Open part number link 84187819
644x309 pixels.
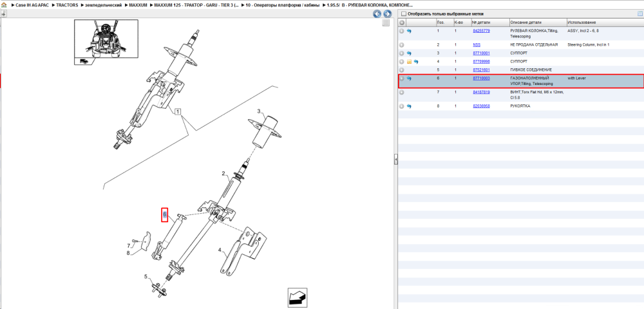(x=481, y=92)
